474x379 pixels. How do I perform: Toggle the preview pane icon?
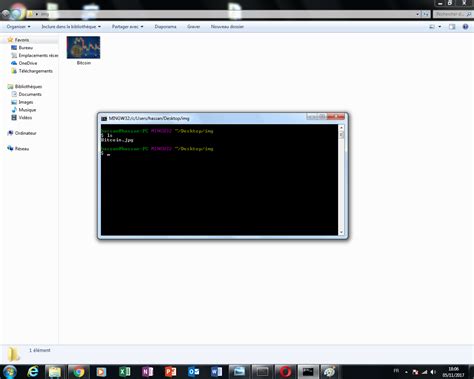point(452,27)
